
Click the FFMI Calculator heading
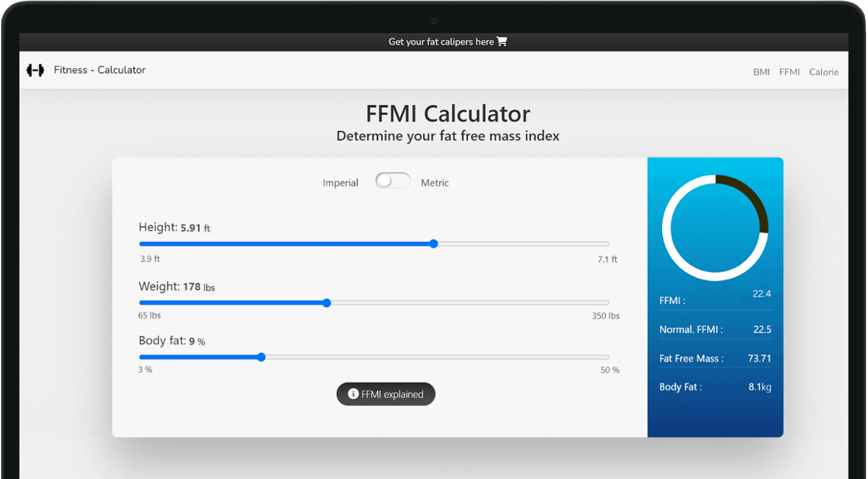(448, 114)
